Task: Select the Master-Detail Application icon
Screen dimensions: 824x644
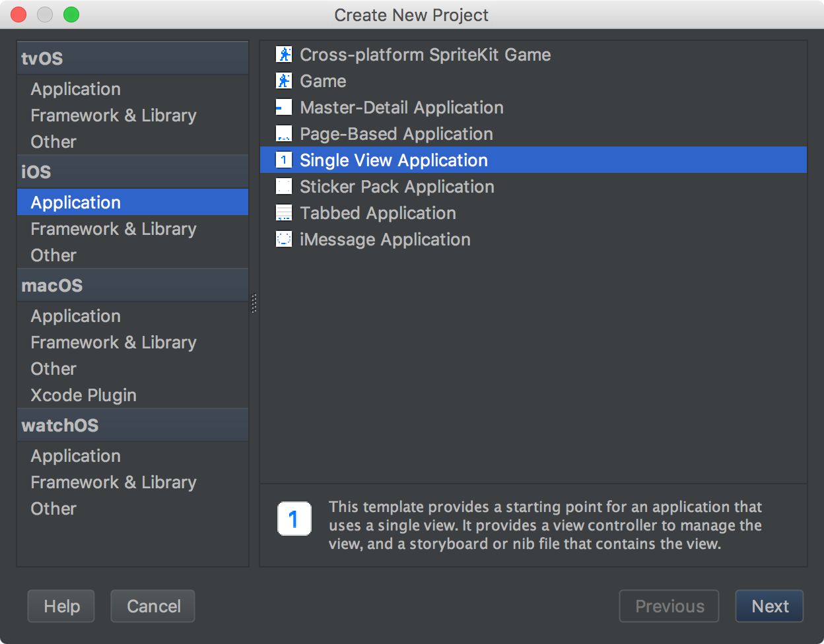Action: tap(284, 108)
